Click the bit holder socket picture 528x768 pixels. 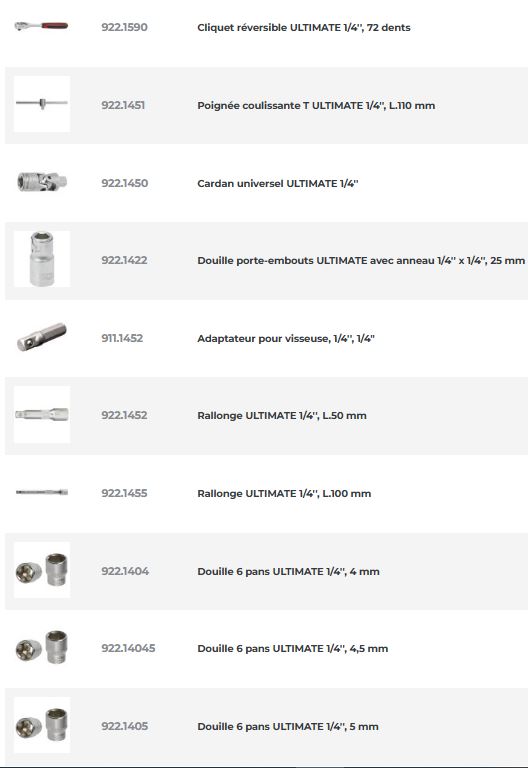42,259
